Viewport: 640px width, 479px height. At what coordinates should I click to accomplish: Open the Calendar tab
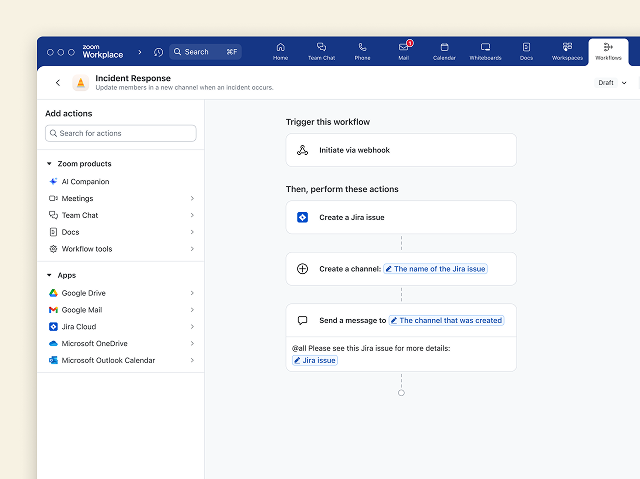[x=444, y=50]
